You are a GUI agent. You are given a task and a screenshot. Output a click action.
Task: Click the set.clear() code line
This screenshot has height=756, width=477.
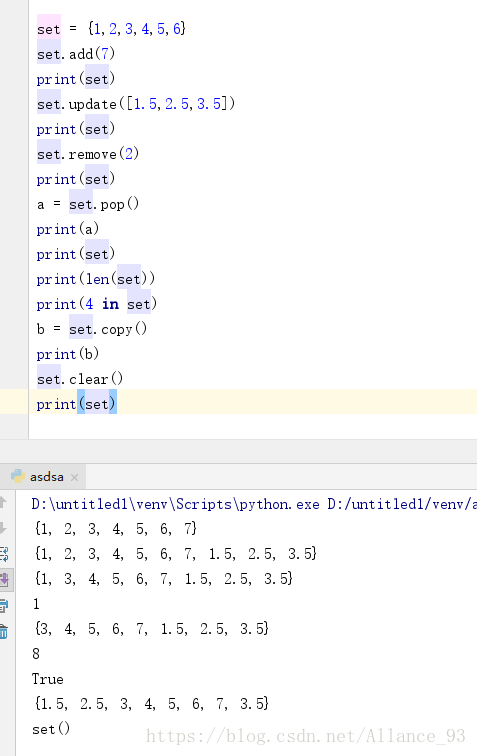click(80, 379)
